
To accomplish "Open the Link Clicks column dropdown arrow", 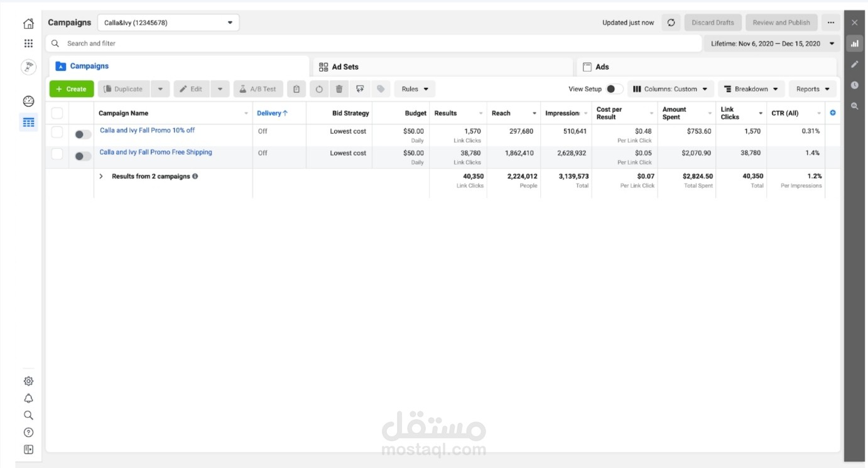I will point(761,114).
